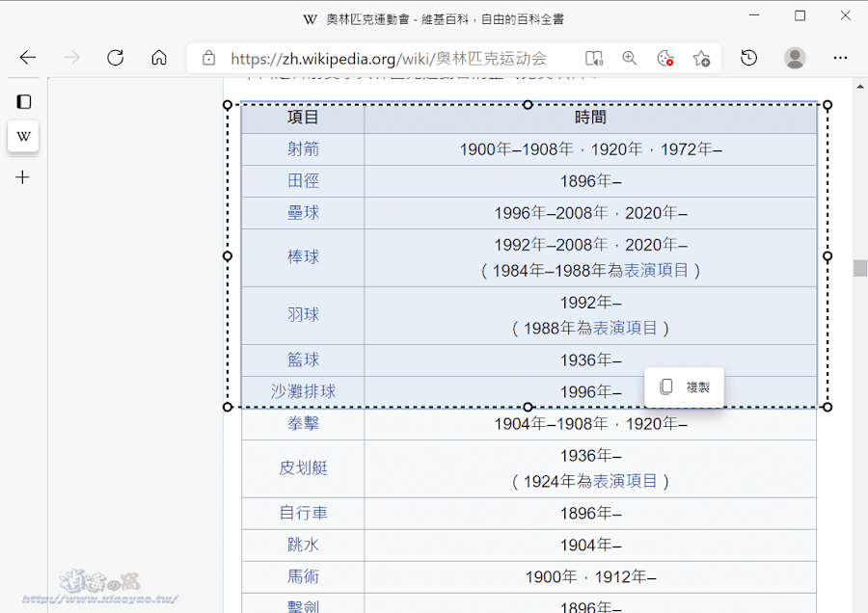Open the zoom magnifier in the address bar
The width and height of the screenshot is (868, 613).
tap(630, 58)
